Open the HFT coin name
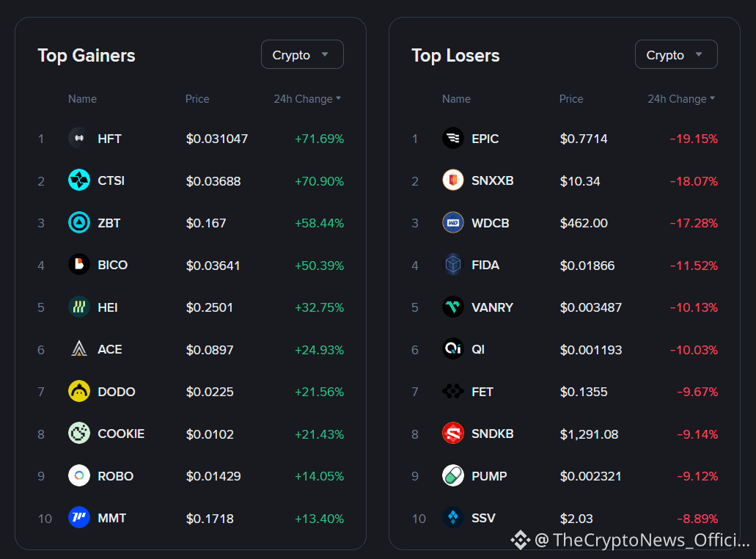 pyautogui.click(x=109, y=139)
